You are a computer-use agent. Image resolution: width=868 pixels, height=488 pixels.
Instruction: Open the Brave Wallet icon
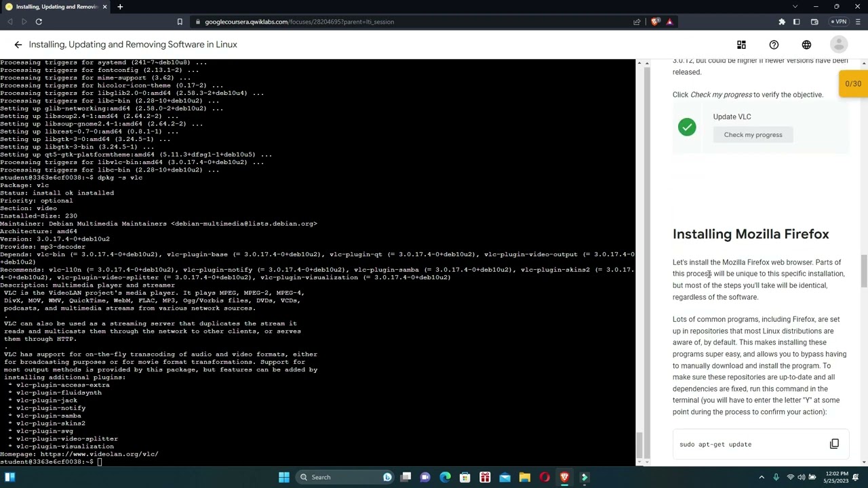coord(814,22)
